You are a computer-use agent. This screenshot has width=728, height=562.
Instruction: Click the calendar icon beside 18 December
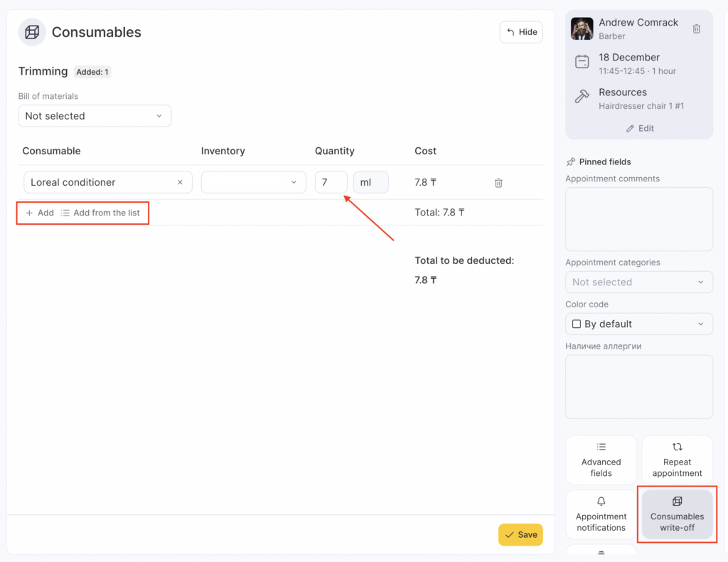pyautogui.click(x=582, y=63)
